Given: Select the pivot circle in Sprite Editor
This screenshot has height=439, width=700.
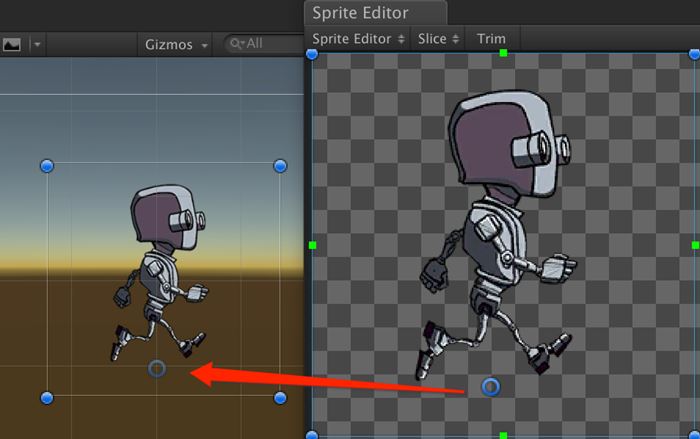Looking at the screenshot, I should pos(490,386).
